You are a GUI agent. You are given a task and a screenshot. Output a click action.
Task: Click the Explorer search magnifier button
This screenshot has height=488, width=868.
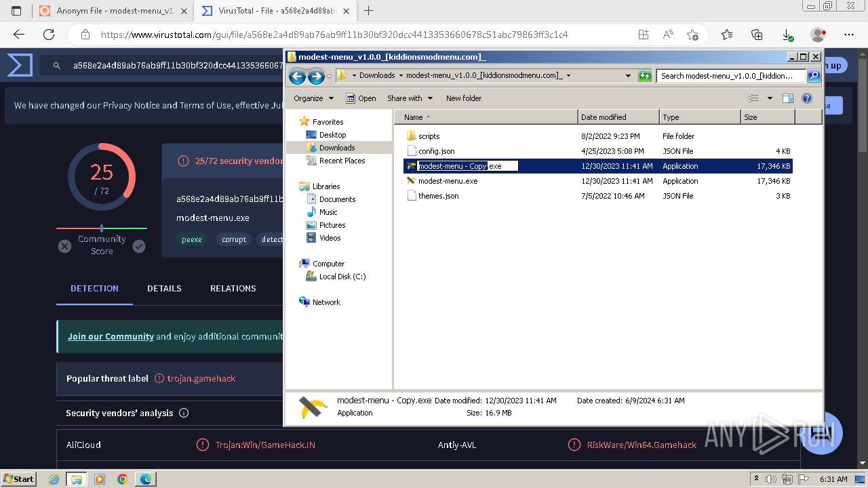[x=814, y=76]
